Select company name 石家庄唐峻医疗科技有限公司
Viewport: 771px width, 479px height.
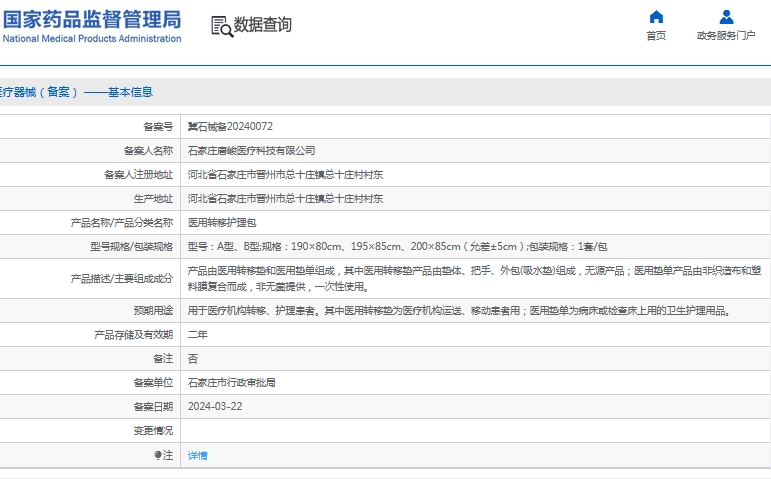coord(251,150)
